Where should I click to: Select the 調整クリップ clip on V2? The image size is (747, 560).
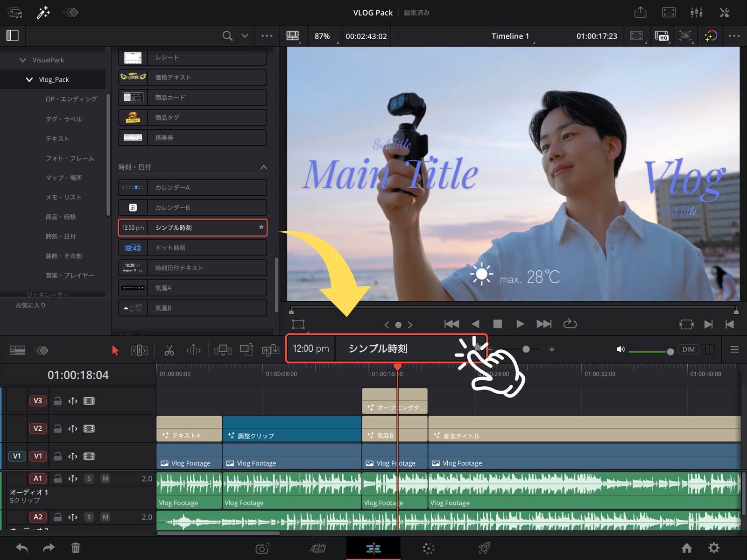292,429
